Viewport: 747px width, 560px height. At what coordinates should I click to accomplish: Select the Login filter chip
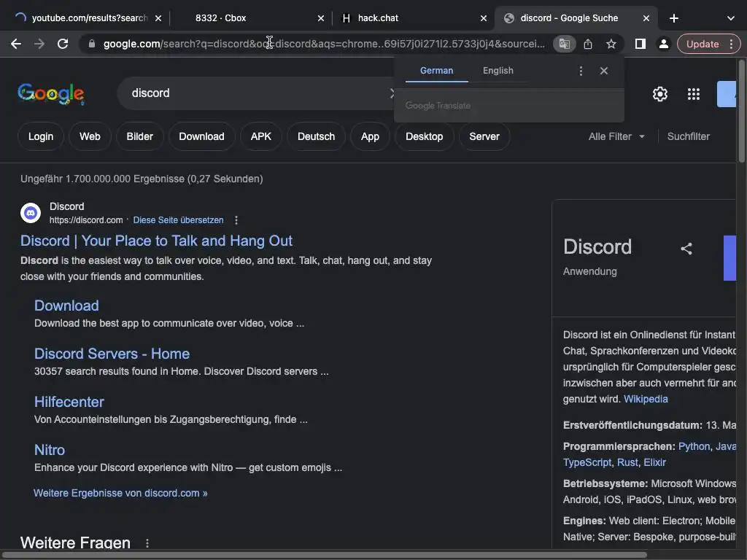click(x=41, y=136)
